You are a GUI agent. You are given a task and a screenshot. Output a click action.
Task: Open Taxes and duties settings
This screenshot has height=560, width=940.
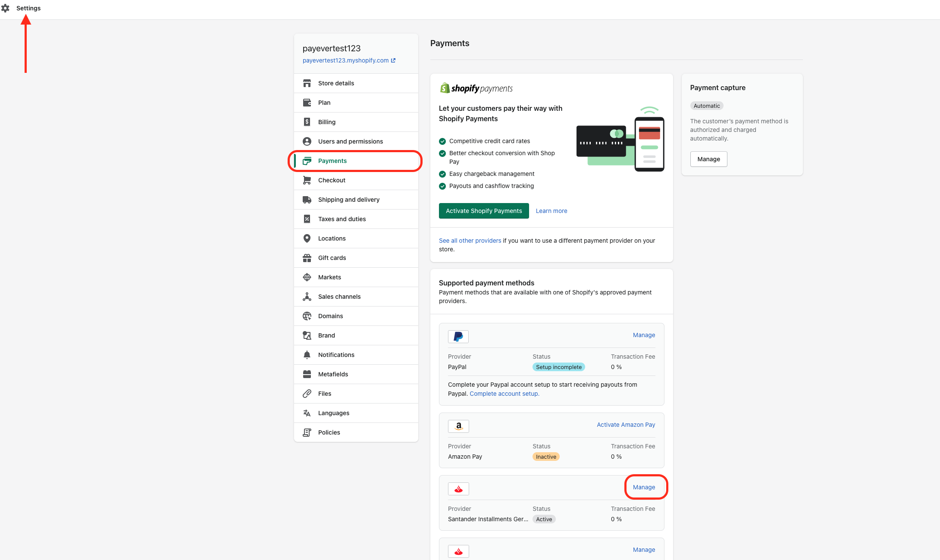[356, 219]
